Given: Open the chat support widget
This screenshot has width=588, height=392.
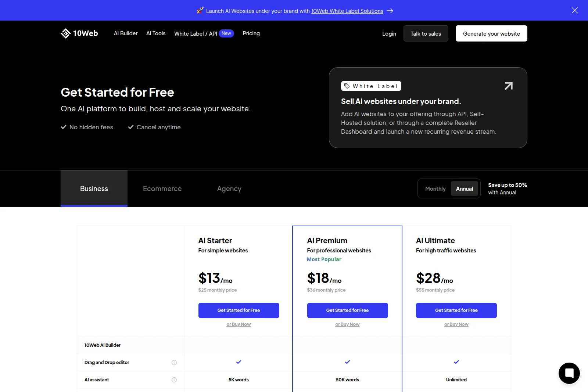Looking at the screenshot, I should coord(569,373).
